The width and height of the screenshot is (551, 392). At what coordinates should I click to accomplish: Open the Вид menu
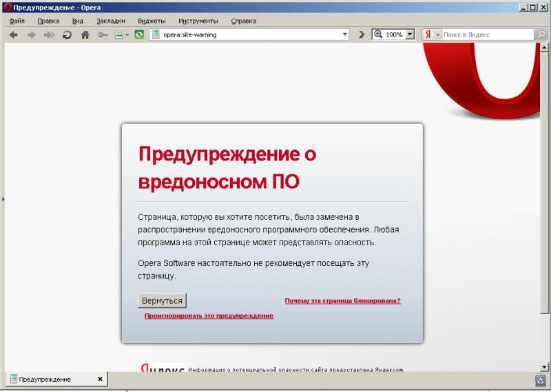point(78,21)
